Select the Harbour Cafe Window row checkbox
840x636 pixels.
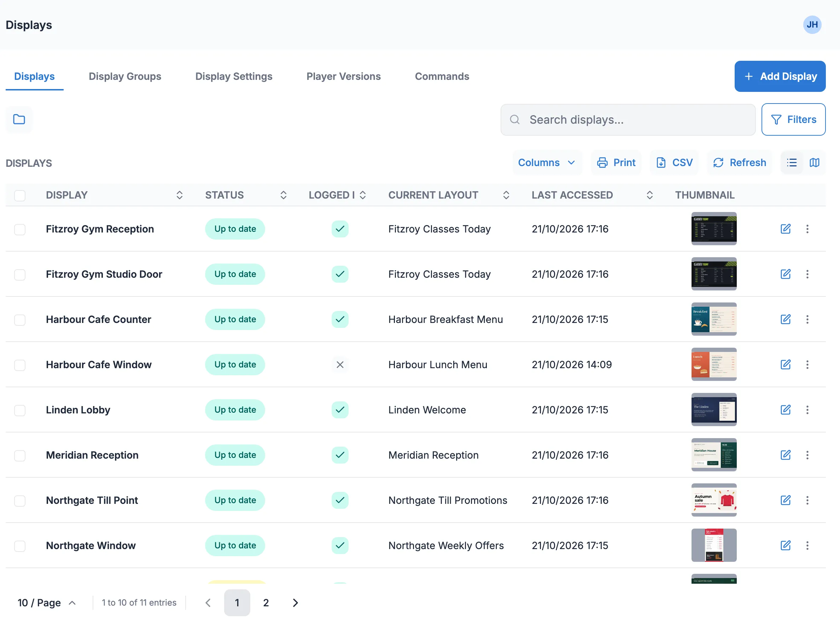[20, 365]
